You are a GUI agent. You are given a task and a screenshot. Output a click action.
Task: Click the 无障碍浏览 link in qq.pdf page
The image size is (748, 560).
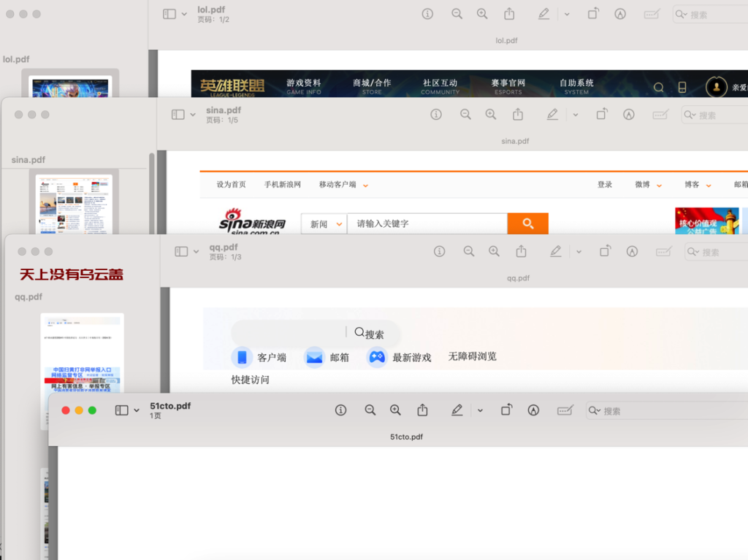click(x=473, y=357)
